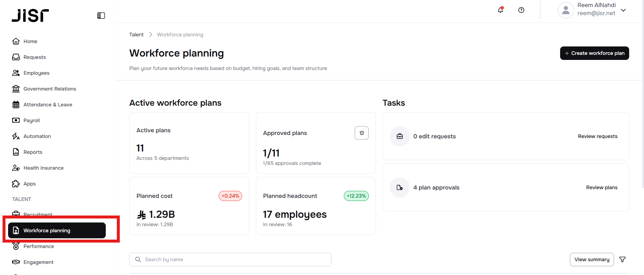Expand the Reem AlNahdi account dropdown
This screenshot has width=644, height=275.
623,10
